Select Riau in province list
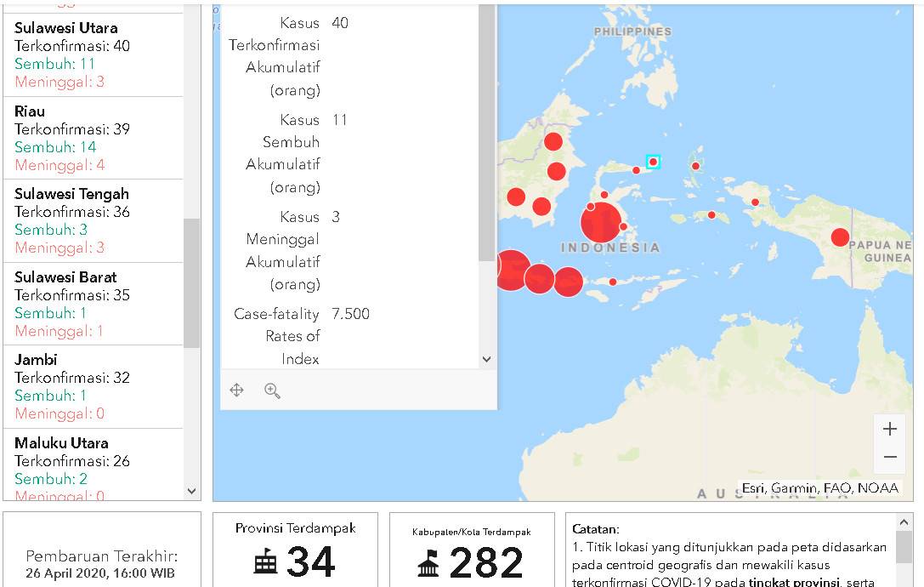The image size is (924, 587). 94,138
